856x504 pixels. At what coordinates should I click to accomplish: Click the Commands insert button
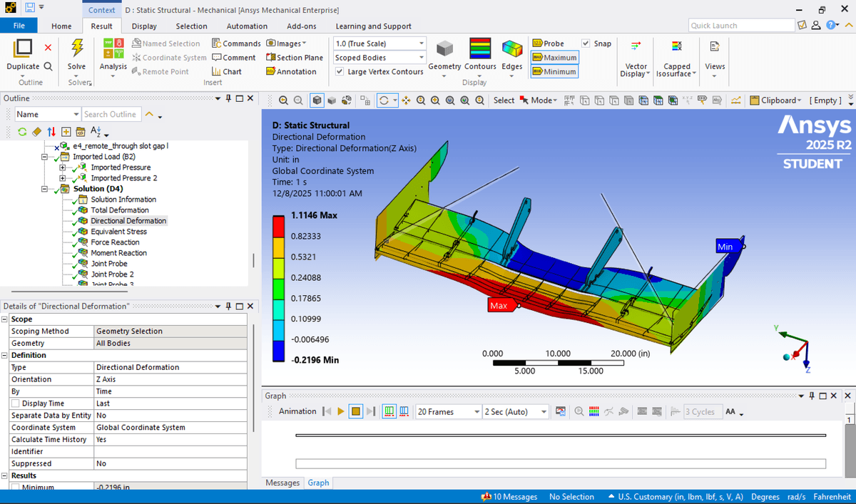point(237,43)
